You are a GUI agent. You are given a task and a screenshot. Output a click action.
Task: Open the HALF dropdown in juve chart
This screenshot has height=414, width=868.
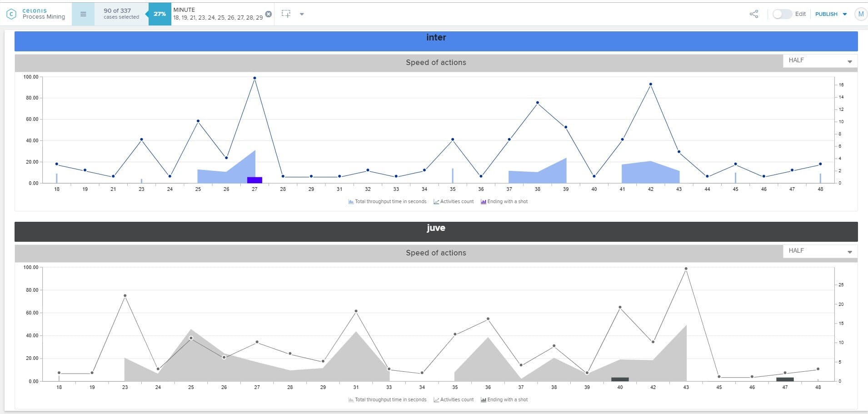(820, 251)
